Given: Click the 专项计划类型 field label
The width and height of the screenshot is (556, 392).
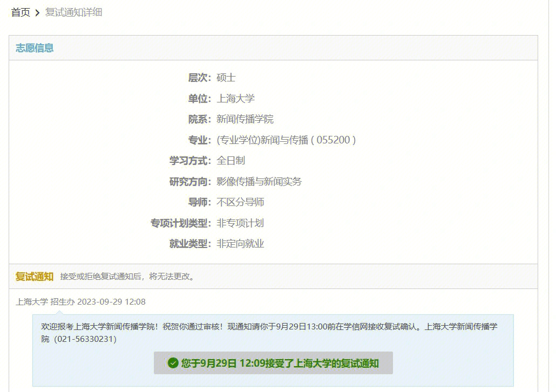Looking at the screenshot, I should tap(181, 223).
